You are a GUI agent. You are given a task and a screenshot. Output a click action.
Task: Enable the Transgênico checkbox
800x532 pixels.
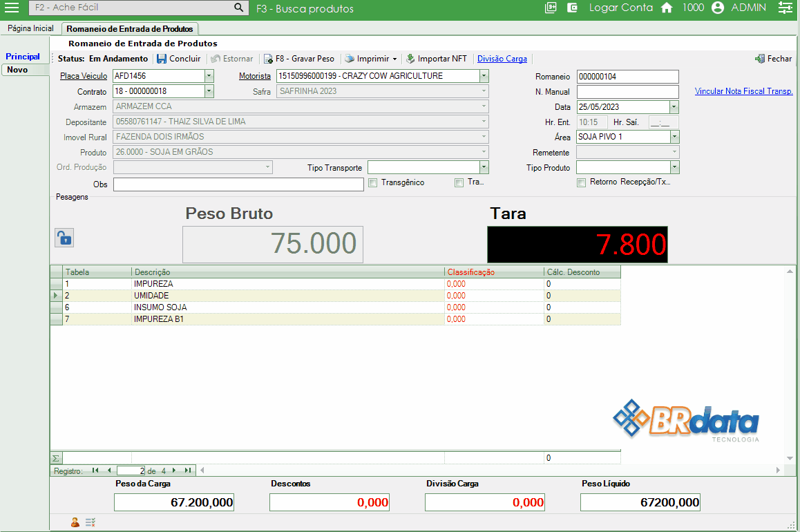point(373,183)
